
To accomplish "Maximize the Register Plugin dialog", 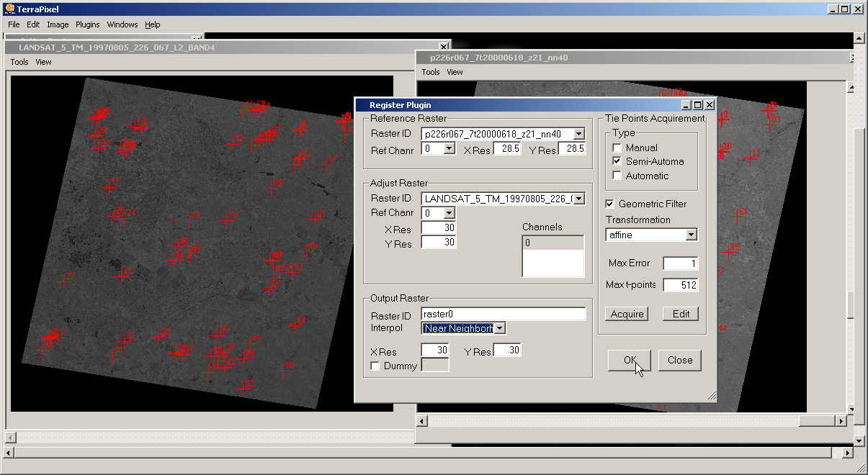I will pyautogui.click(x=697, y=105).
